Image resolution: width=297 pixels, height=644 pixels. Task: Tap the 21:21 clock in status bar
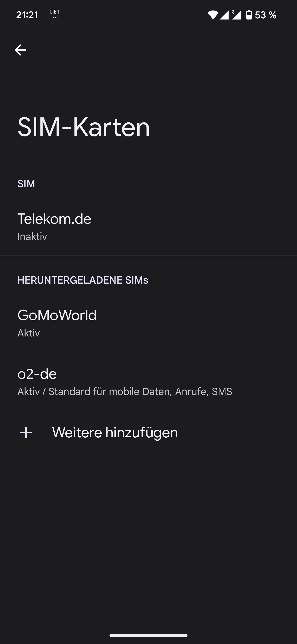[27, 15]
